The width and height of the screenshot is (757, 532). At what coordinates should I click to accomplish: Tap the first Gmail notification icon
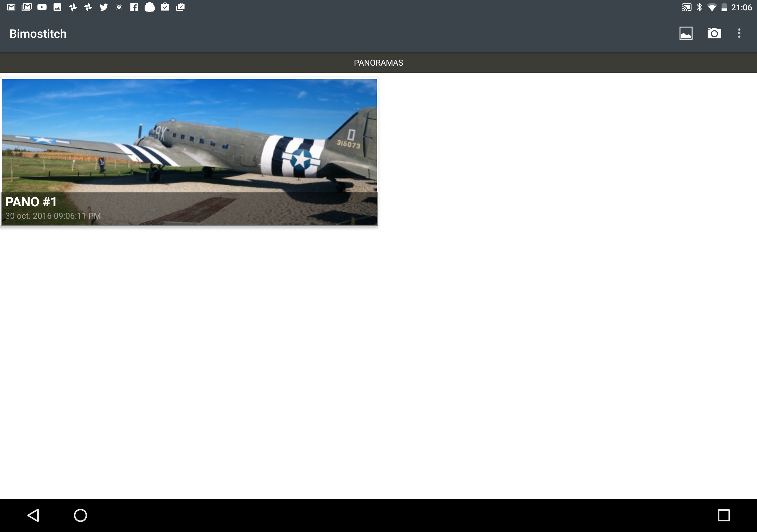pos(11,7)
